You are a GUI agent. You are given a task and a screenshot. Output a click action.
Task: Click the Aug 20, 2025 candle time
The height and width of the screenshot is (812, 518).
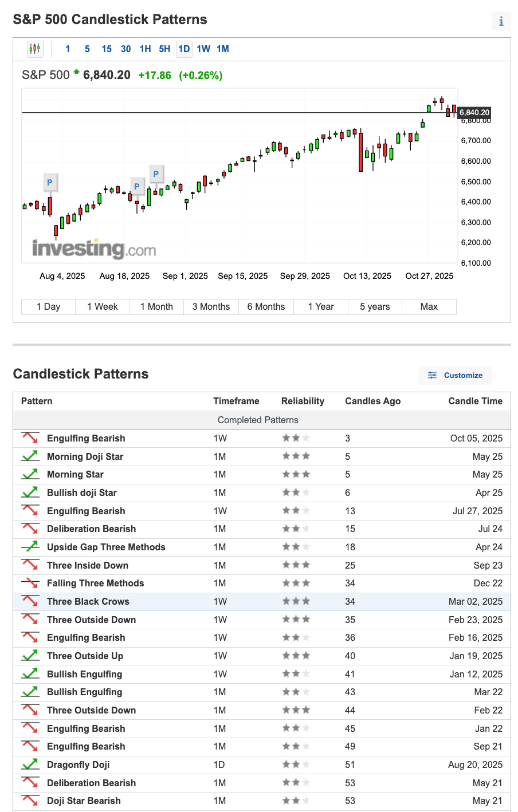tap(475, 764)
